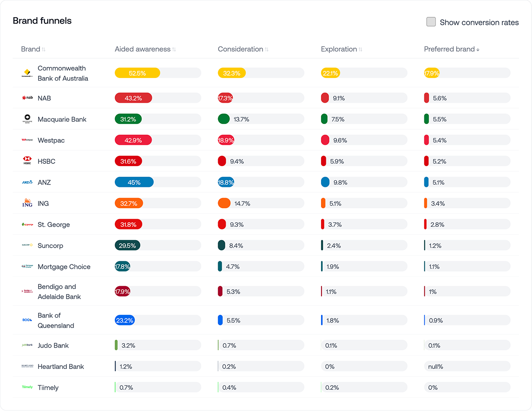Click the Bank of Queensland logo

coord(27,319)
